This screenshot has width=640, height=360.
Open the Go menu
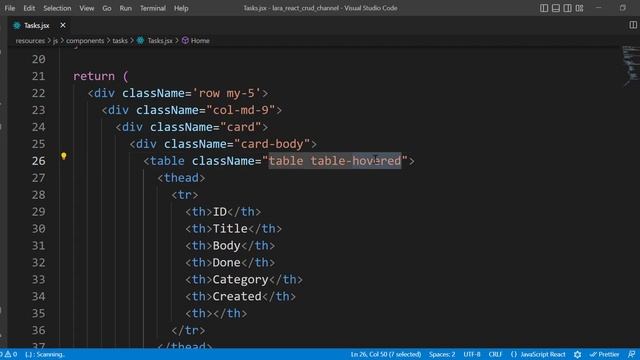coord(107,8)
